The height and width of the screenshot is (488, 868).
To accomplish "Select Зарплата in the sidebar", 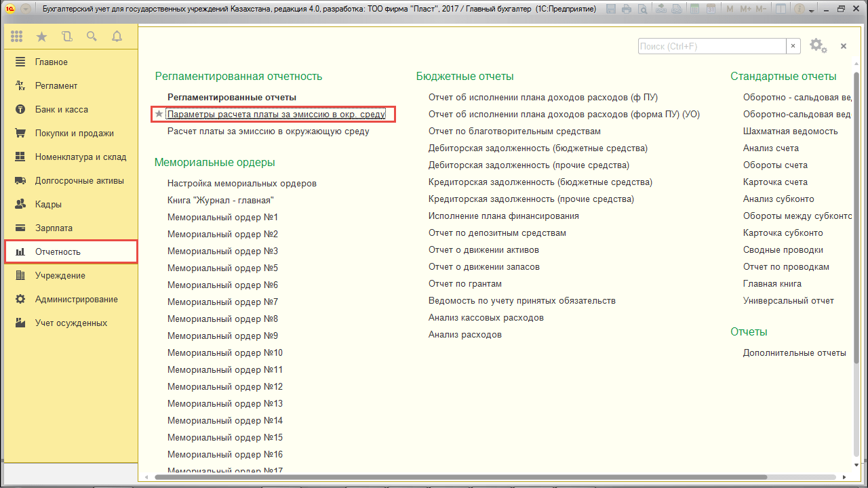I will [x=54, y=228].
